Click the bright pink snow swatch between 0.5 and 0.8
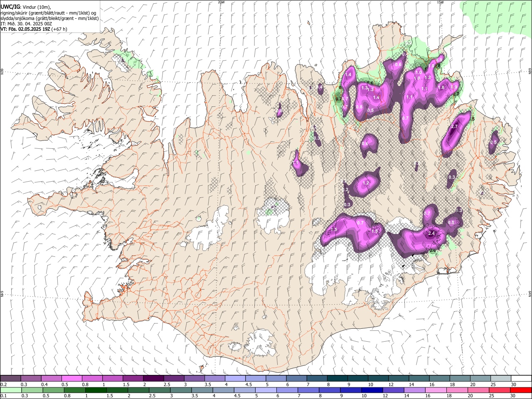The image size is (532, 399). coord(72,379)
